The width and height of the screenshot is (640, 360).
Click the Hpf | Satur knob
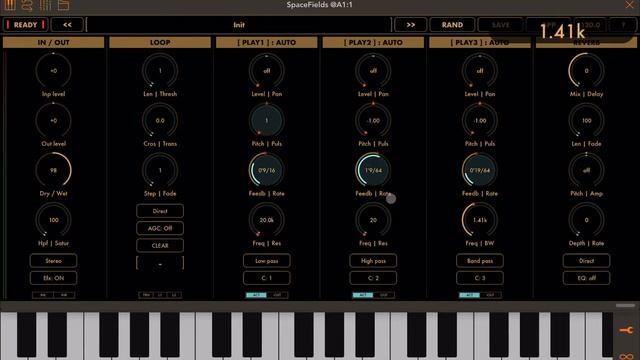(53, 220)
